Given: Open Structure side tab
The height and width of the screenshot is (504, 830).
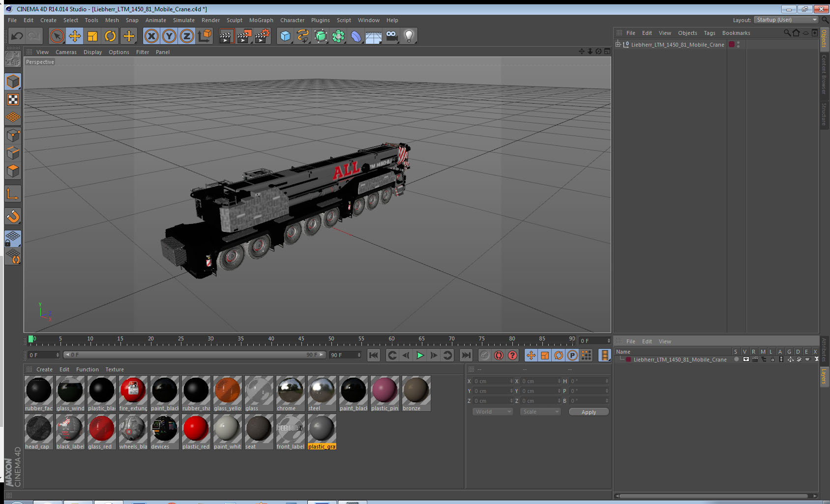Looking at the screenshot, I should [824, 114].
